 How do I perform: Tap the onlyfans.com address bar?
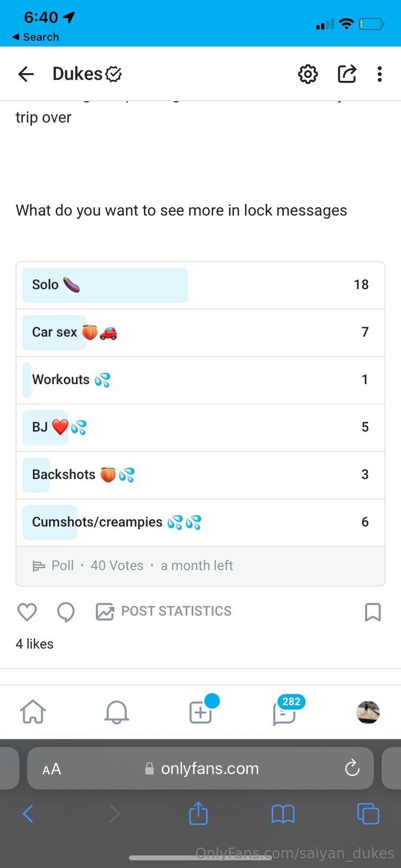tap(209, 769)
